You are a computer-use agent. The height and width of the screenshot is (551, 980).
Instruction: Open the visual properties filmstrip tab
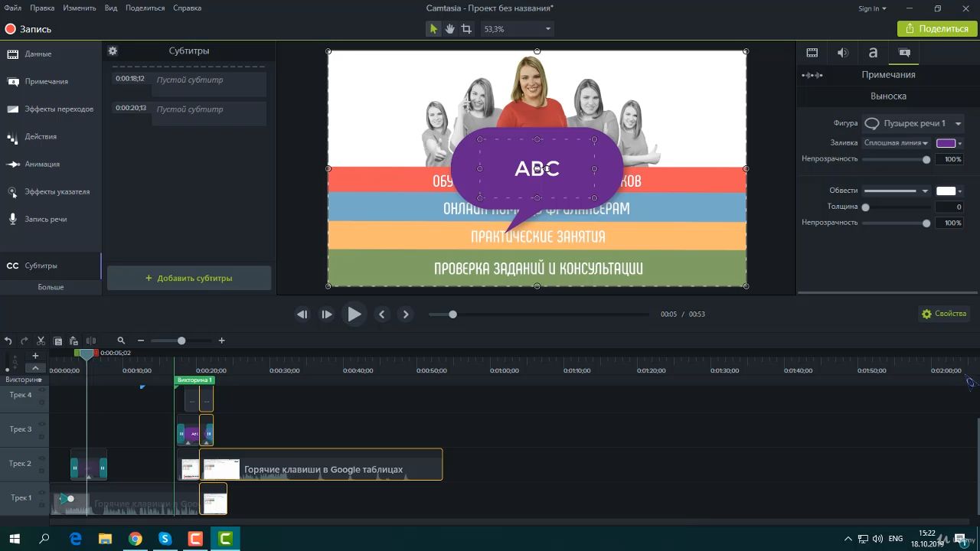coord(812,53)
